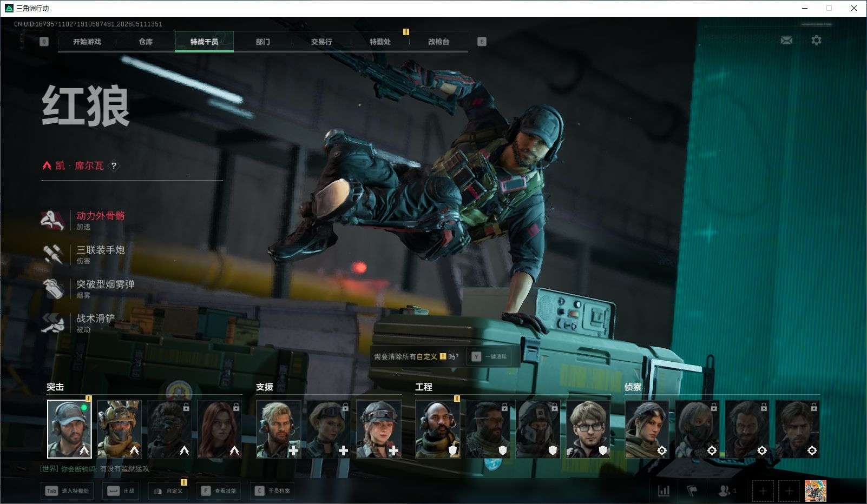Click the right empty squad slot plus

tap(789, 491)
